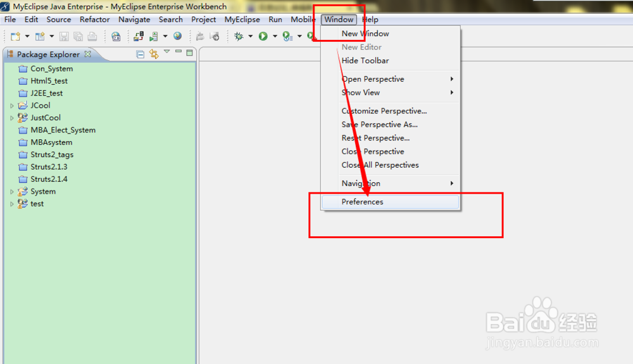Select the Struts2_tags project
This screenshot has height=364, width=633.
(52, 154)
